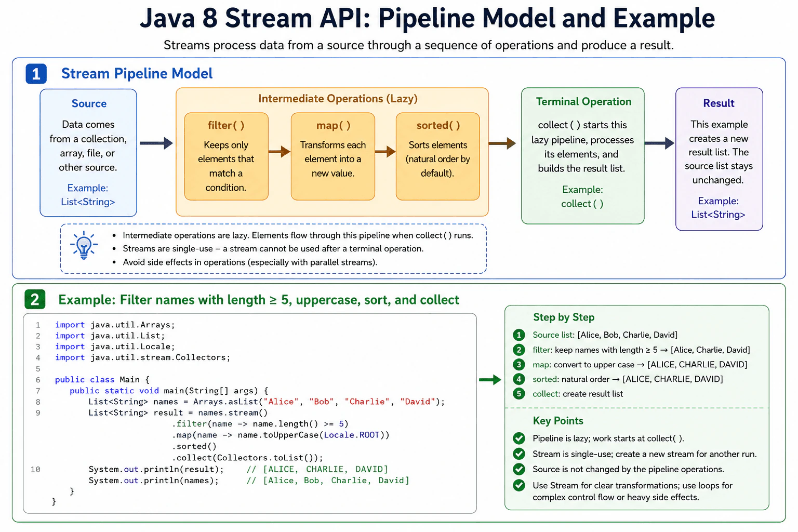The width and height of the screenshot is (798, 532).
Task: Click the 'Arrays.asList' names declaration line
Action: tap(267, 402)
